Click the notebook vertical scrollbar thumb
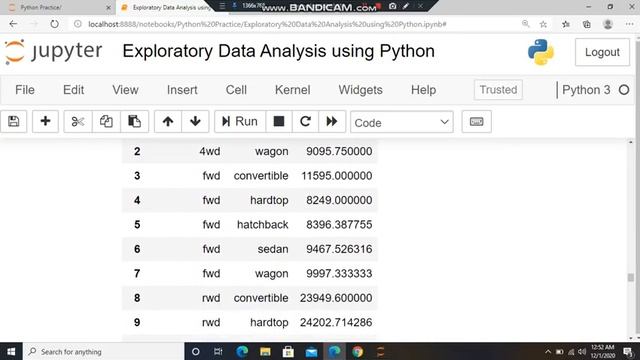640x360 pixels. tap(631, 277)
